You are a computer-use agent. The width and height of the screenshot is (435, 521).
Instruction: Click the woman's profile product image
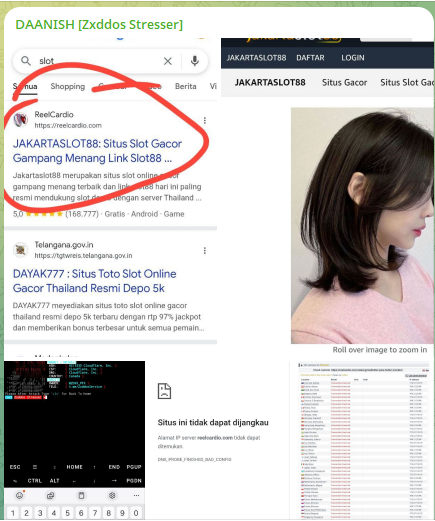click(x=362, y=225)
